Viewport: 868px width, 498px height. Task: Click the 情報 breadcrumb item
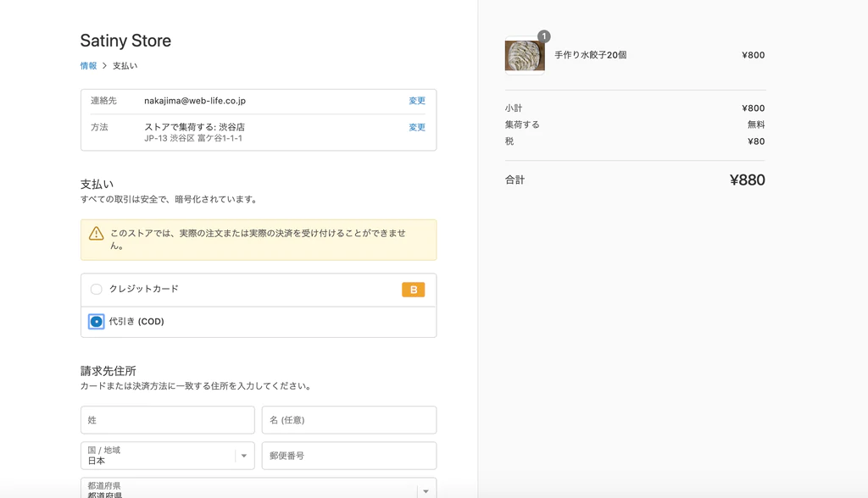pyautogui.click(x=87, y=65)
